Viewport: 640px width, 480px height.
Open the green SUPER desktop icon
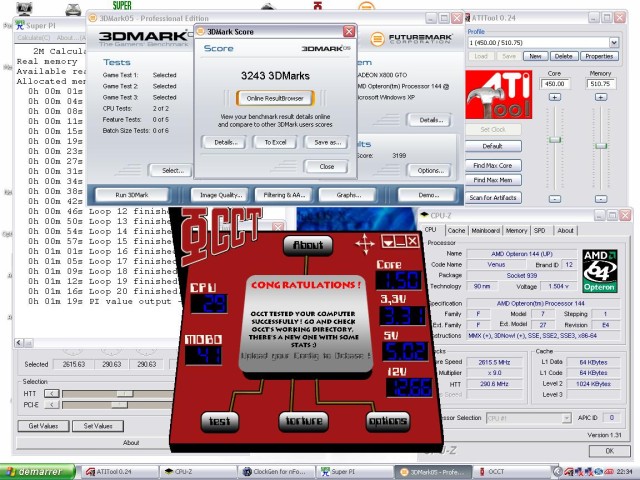point(122,5)
